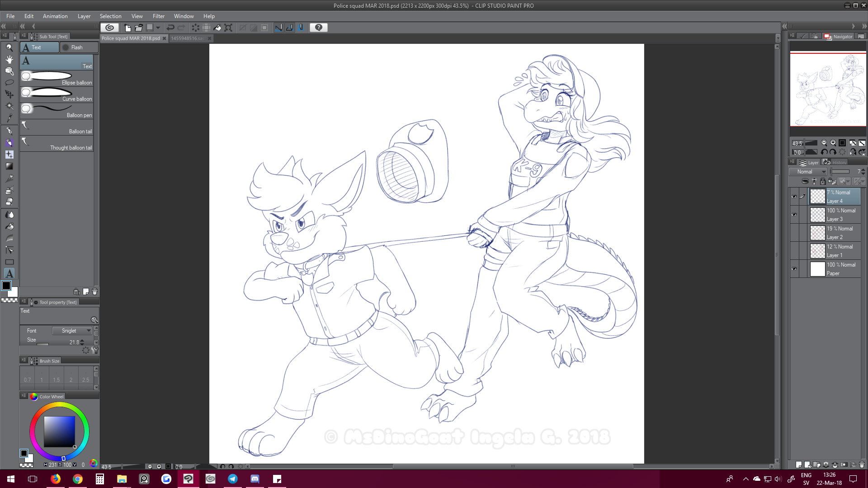
Task: Hide Layer 3 using eye icon
Action: (x=794, y=215)
